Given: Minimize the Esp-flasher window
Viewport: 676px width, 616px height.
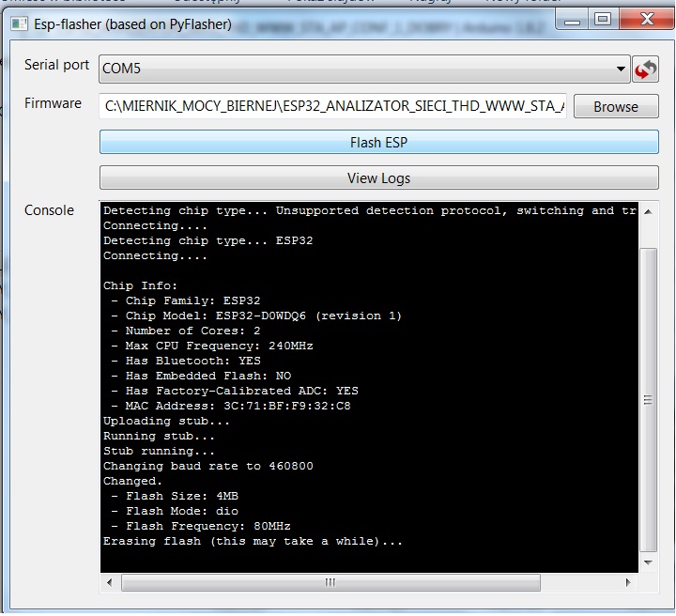Looking at the screenshot, I should point(572,20).
